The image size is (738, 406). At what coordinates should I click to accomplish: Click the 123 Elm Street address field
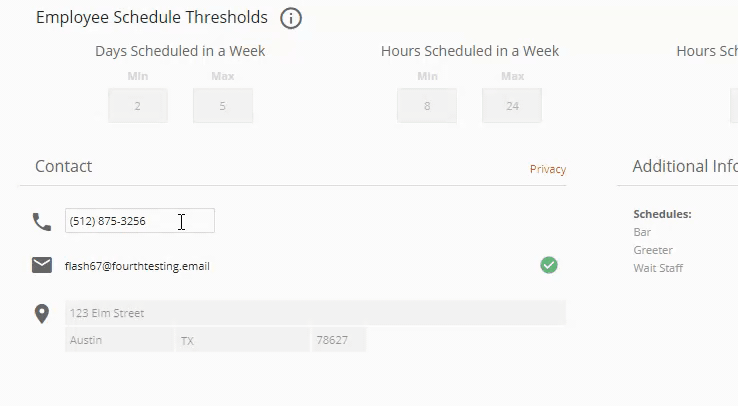pos(315,313)
